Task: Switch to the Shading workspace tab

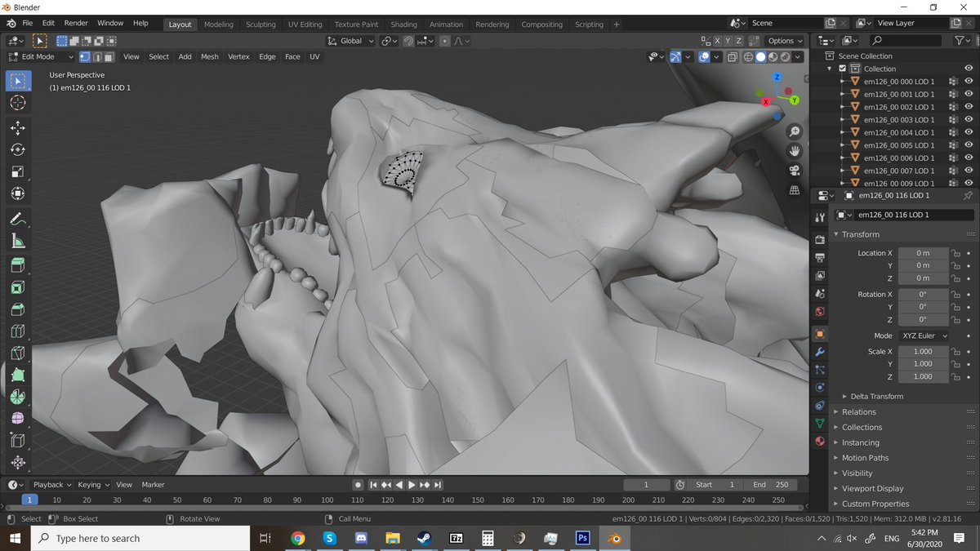Action: [x=403, y=24]
